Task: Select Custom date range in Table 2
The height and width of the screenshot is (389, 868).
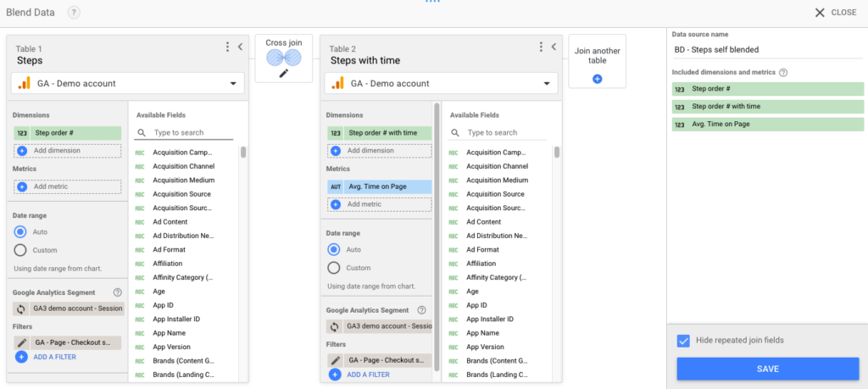Action: pos(334,268)
